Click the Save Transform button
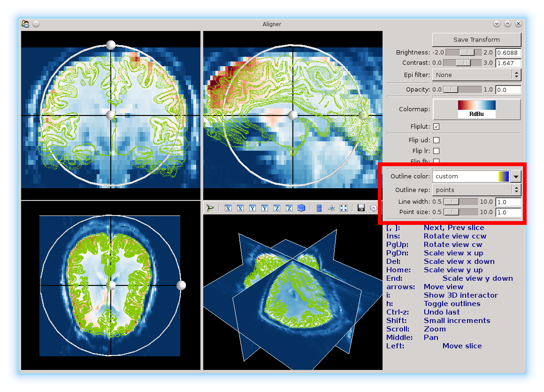544x392 pixels. tap(476, 40)
